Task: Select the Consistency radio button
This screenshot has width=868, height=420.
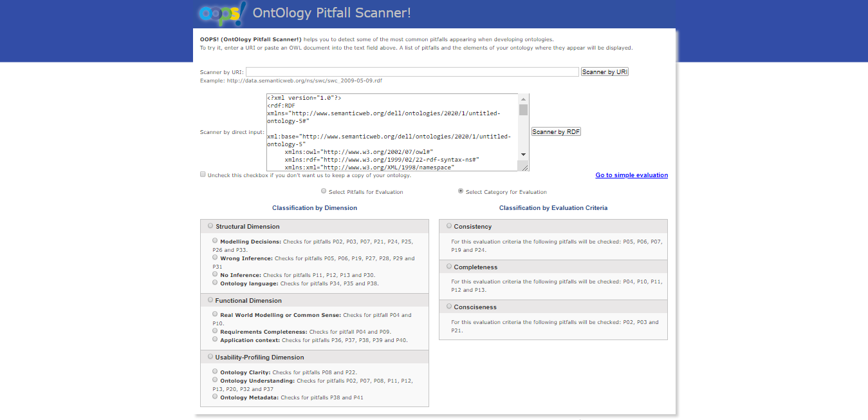Action: 449,226
